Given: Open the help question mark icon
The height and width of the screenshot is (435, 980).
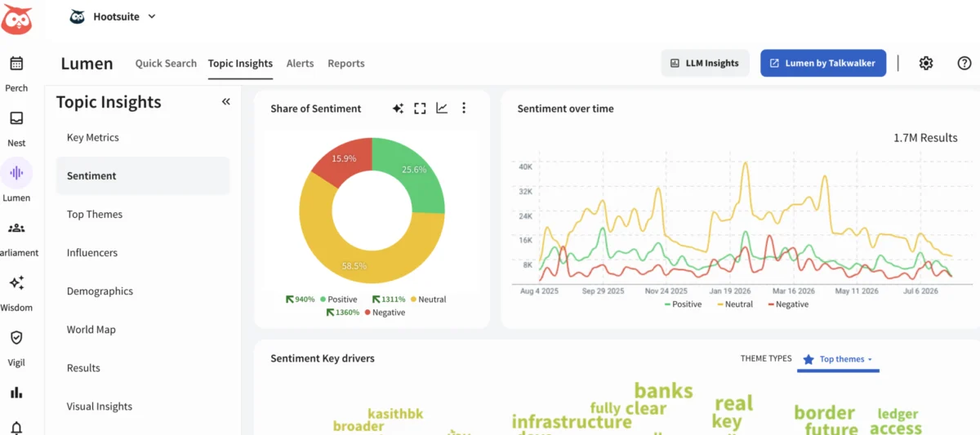Looking at the screenshot, I should [x=964, y=63].
